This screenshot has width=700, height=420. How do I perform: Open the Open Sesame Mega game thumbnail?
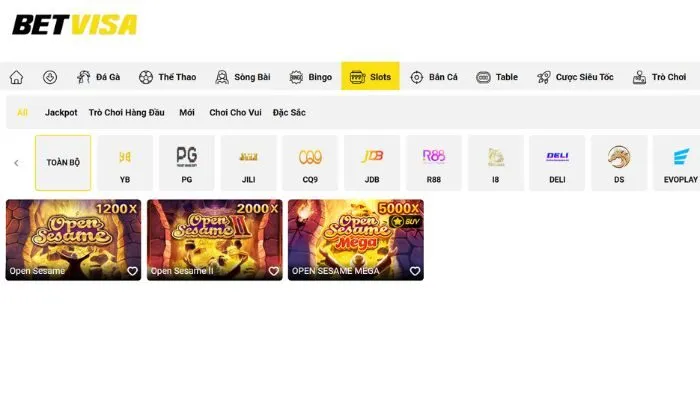click(x=355, y=235)
